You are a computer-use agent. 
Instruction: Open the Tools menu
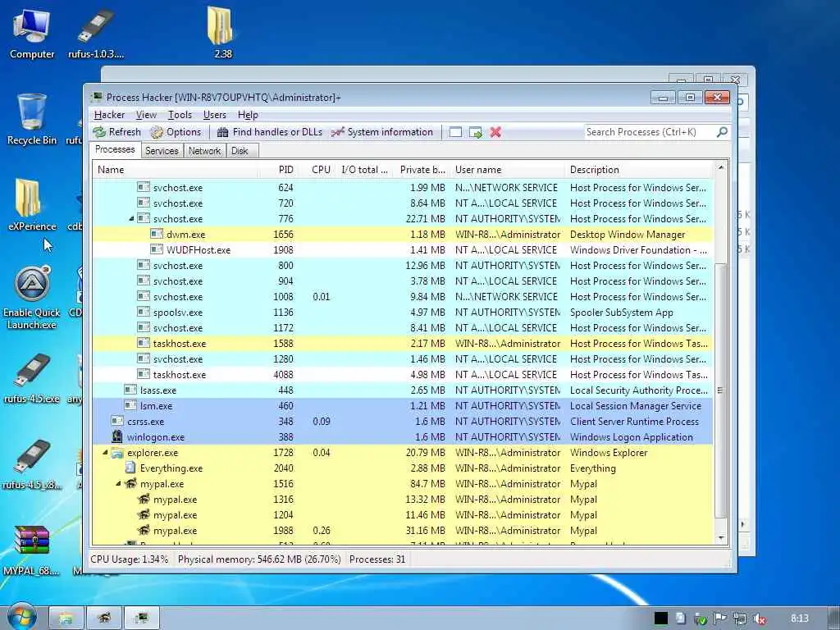point(180,115)
